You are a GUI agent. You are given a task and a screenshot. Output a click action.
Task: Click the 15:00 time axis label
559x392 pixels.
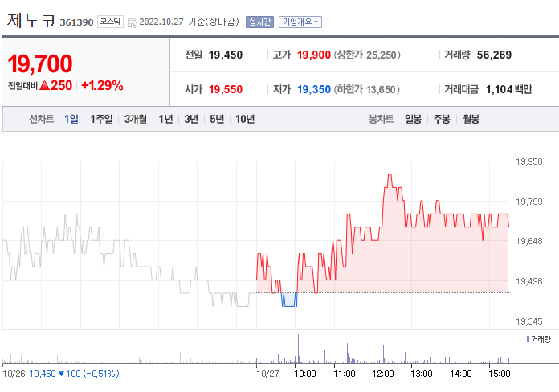click(499, 374)
